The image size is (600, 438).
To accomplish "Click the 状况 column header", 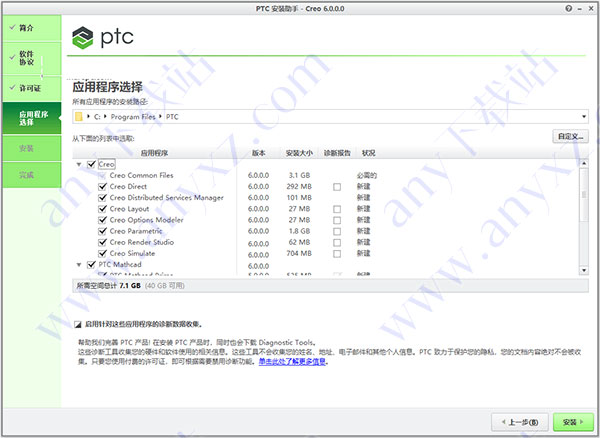I will [x=368, y=153].
